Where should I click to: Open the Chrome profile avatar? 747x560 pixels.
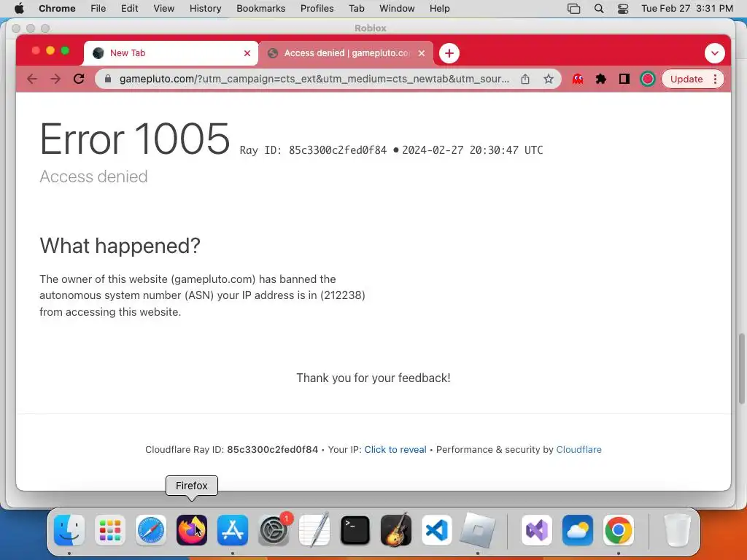coord(648,79)
